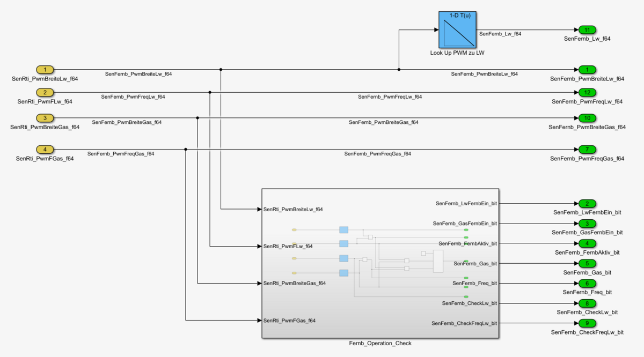
Task: Select output port 5 SenFernb_Gas_bit
Action: (x=587, y=263)
